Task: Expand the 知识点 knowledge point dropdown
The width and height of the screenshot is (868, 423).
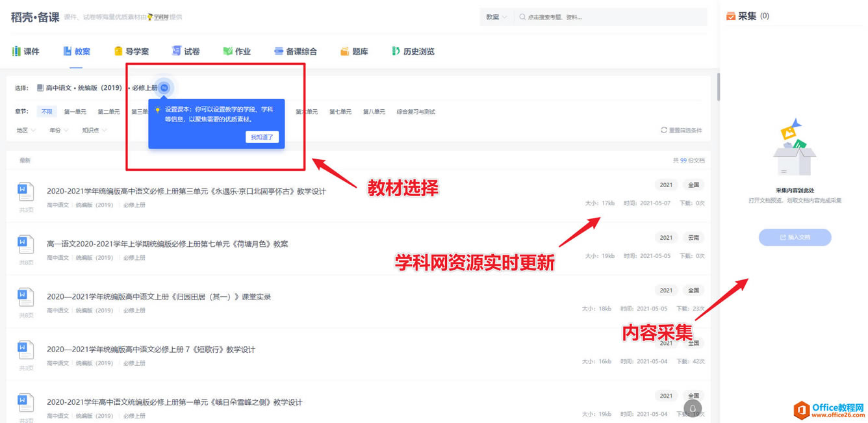Action: 94,130
